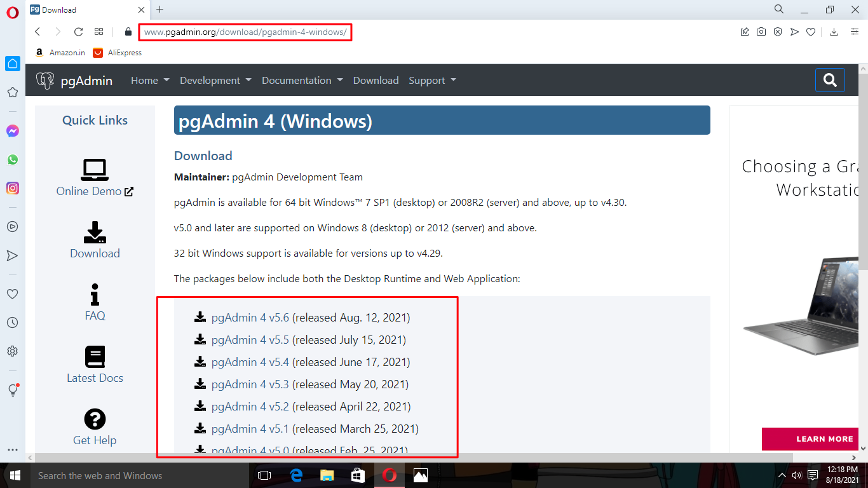Click the pgAdmin elephant logo
Viewport: 868px width, 488px height.
tap(45, 80)
